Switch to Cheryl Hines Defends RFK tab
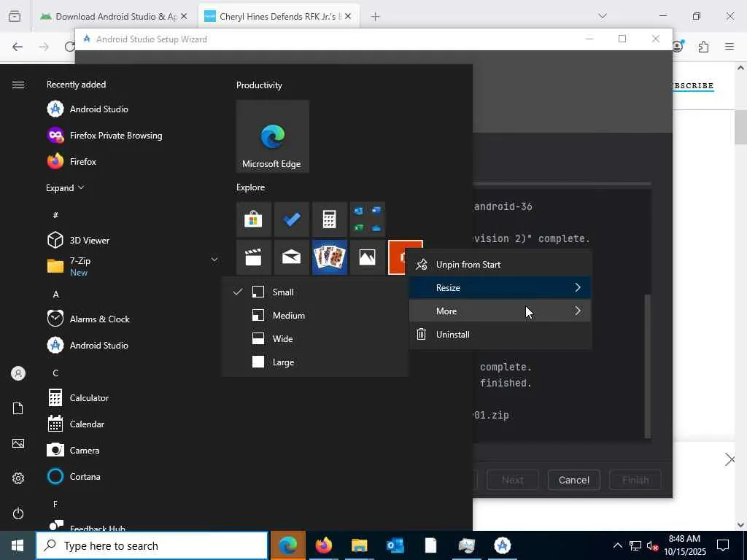Image resolution: width=747 pixels, height=560 pixels. click(279, 16)
